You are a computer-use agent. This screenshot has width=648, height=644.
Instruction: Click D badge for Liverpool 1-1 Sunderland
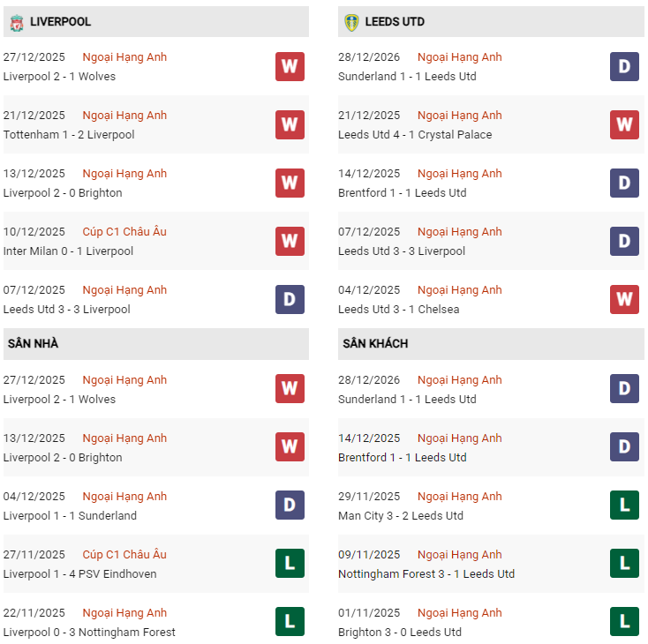coord(290,506)
